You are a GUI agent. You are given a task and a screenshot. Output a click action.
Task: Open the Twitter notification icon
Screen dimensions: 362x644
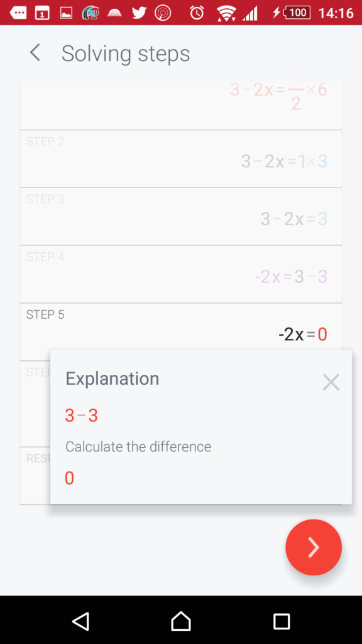pos(139,13)
